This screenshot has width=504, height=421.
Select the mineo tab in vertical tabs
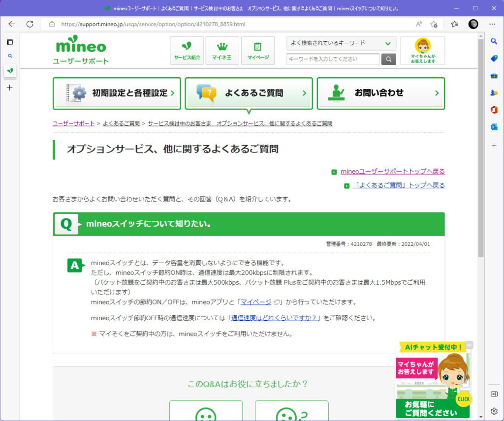tap(10, 71)
